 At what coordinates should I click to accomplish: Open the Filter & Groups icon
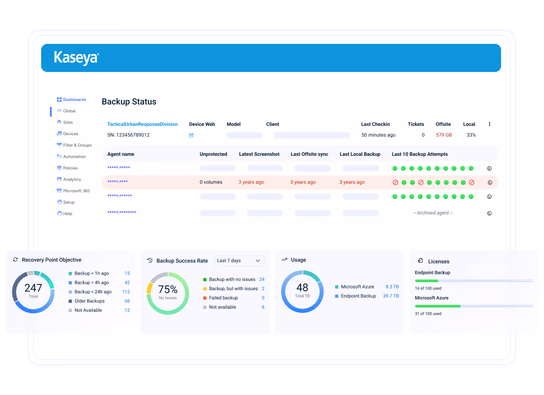click(59, 145)
